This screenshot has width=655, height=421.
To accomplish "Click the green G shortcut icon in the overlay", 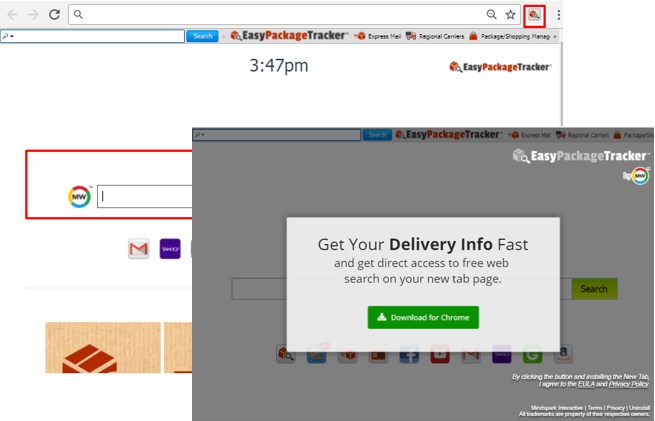I will point(533,354).
